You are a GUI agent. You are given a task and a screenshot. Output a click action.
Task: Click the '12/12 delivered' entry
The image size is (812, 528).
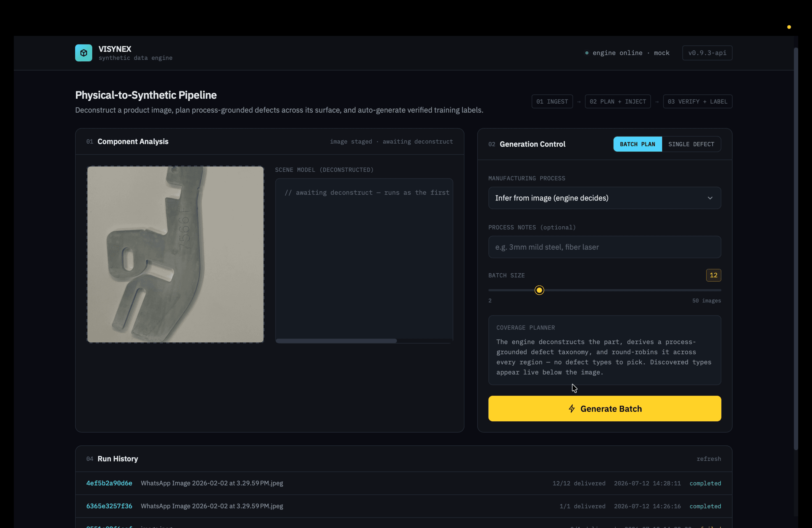coord(579,483)
